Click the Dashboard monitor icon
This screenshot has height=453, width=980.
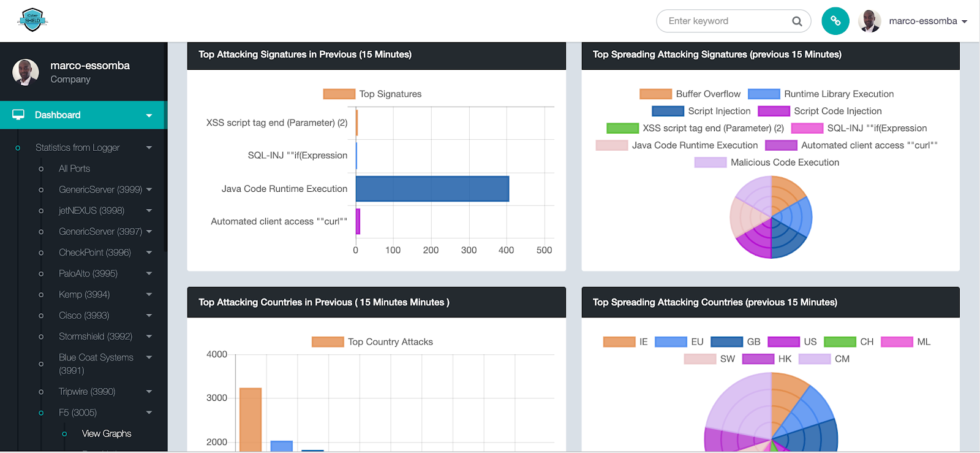coord(18,115)
